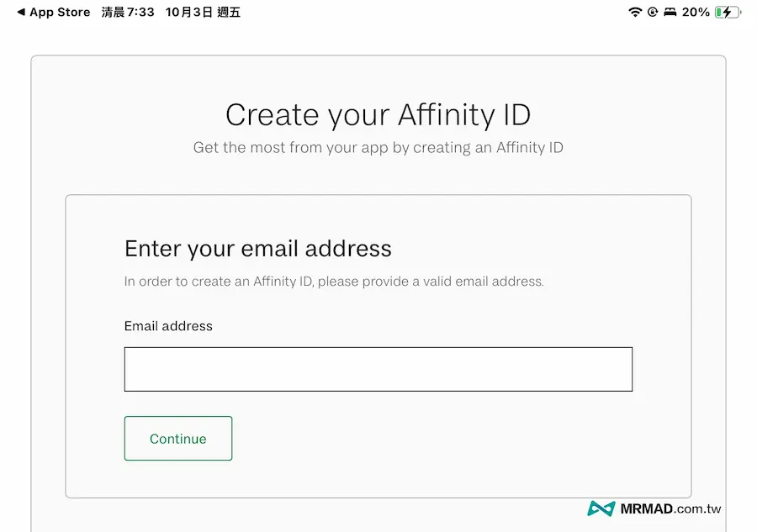The width and height of the screenshot is (757, 532).
Task: Click the Affinity ID subtitle text
Action: click(378, 147)
